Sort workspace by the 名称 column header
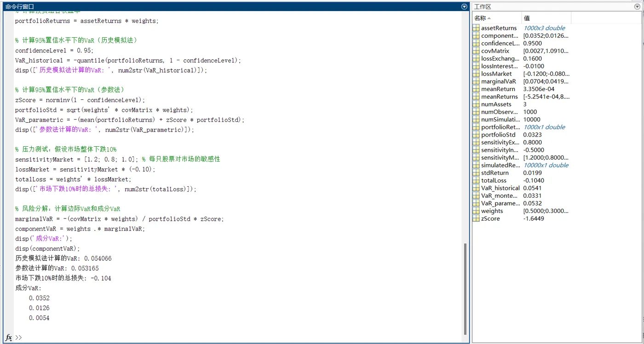 [497, 18]
